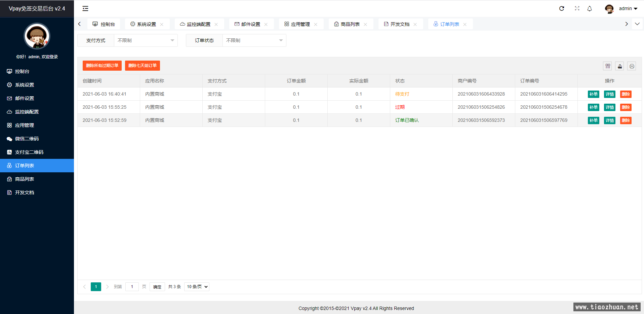Click the column filter grid icon
The width and height of the screenshot is (644, 314).
(x=608, y=66)
